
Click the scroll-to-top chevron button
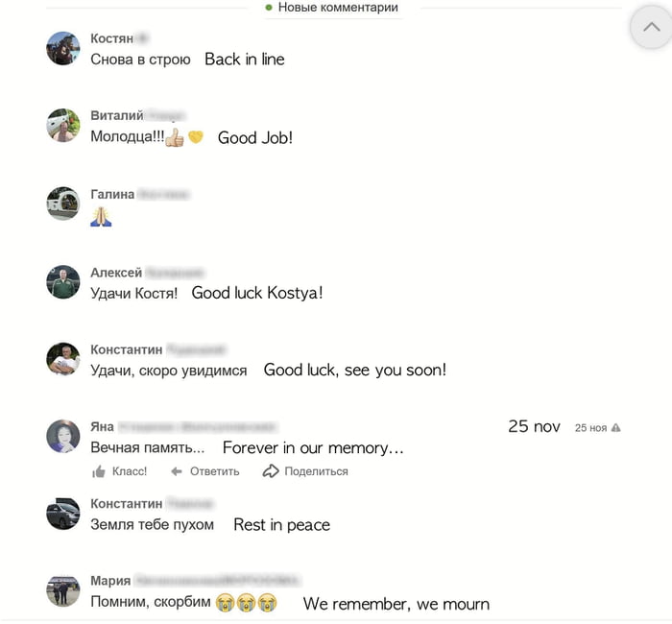651,28
